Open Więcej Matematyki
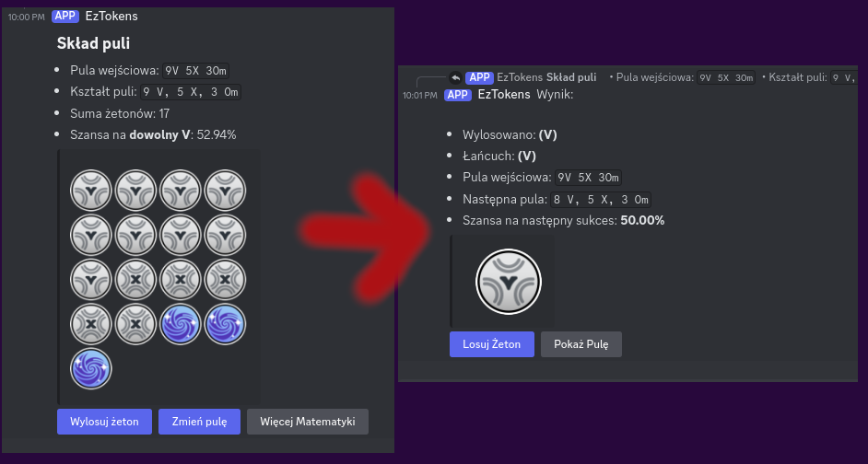This screenshot has height=464, width=868. tap(307, 422)
